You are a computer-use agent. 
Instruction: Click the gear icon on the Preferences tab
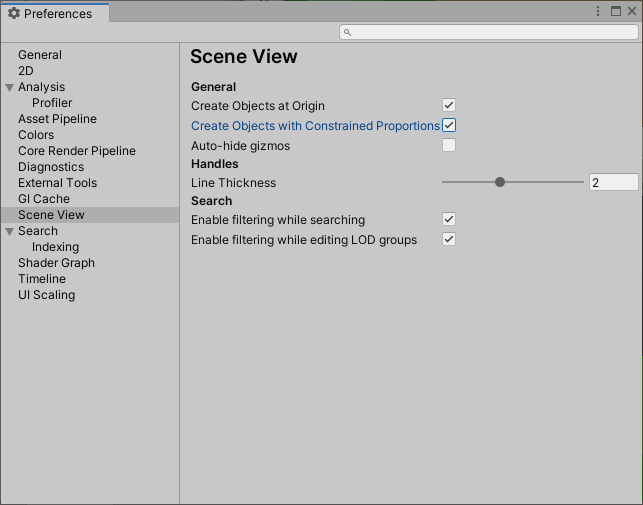point(14,13)
